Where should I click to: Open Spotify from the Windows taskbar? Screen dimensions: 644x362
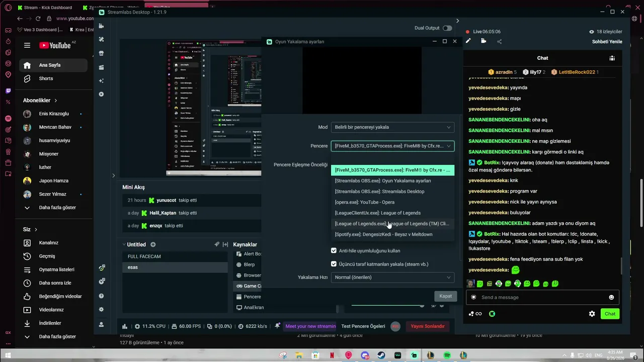click(x=447, y=356)
